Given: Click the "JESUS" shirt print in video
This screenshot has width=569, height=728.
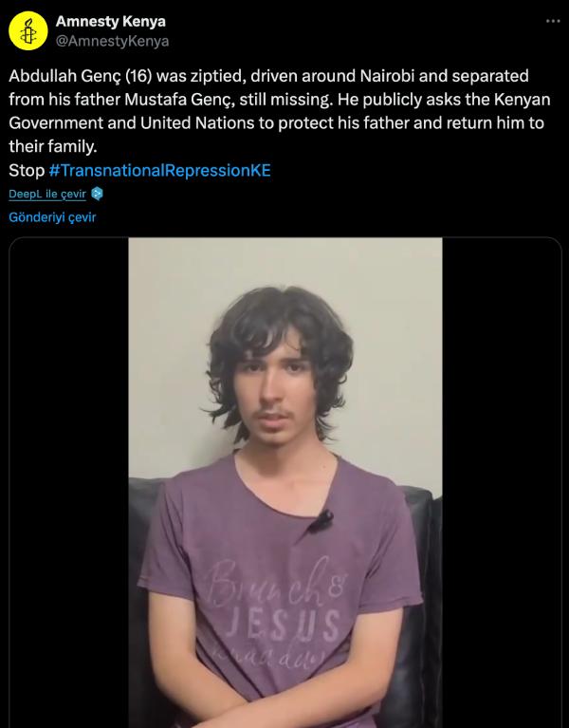Looking at the screenshot, I should (284, 625).
